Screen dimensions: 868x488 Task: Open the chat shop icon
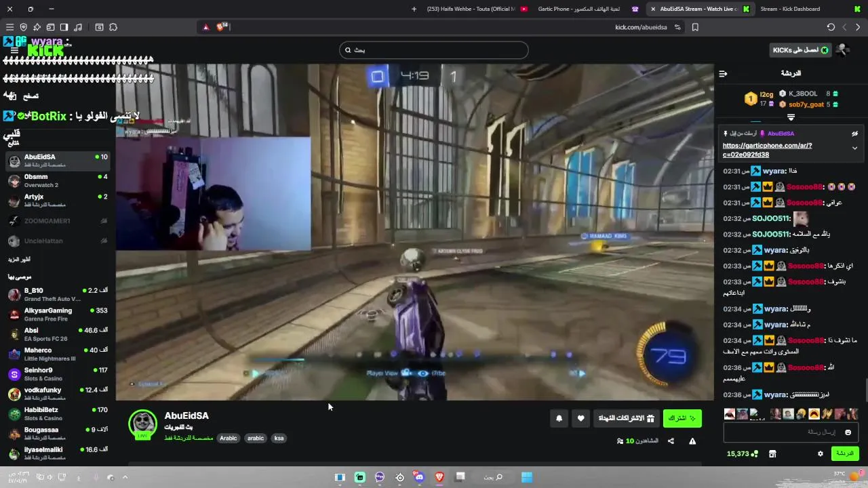[772, 453]
